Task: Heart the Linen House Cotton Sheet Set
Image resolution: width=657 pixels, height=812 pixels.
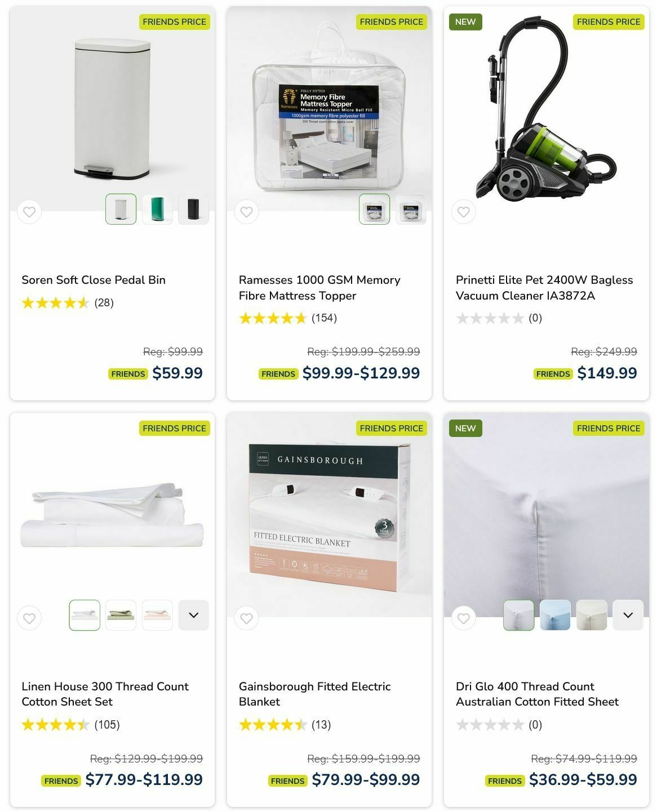Action: pos(29,618)
